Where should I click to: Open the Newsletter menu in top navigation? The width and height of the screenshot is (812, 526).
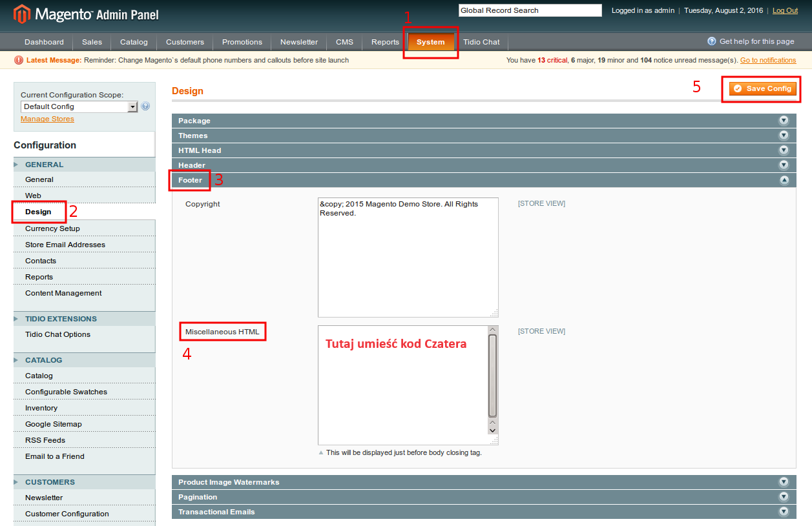point(299,42)
